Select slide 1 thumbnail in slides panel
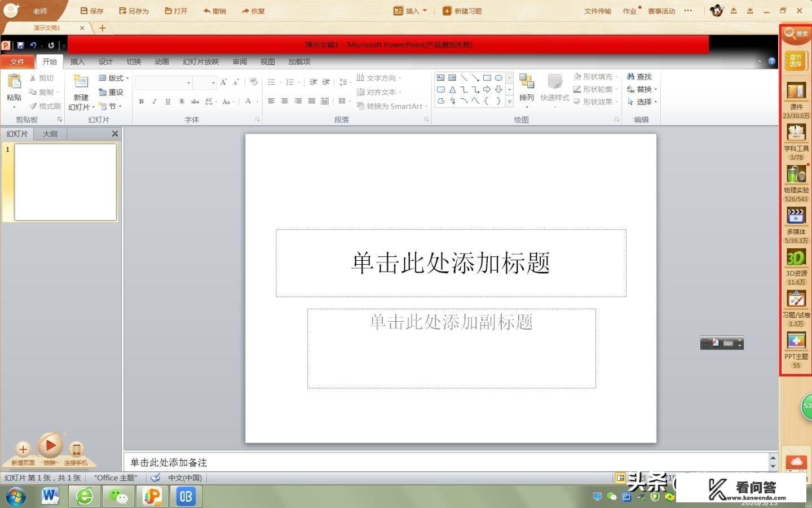This screenshot has height=508, width=812. (64, 182)
